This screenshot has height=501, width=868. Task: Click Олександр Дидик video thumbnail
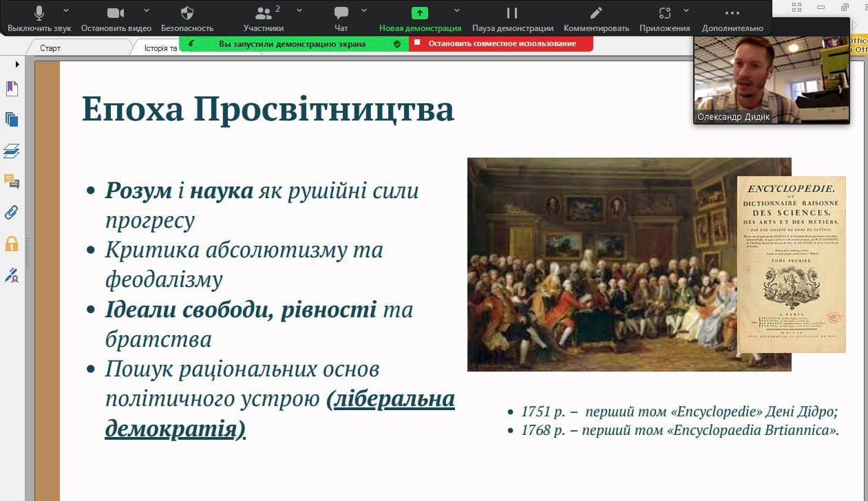[772, 80]
